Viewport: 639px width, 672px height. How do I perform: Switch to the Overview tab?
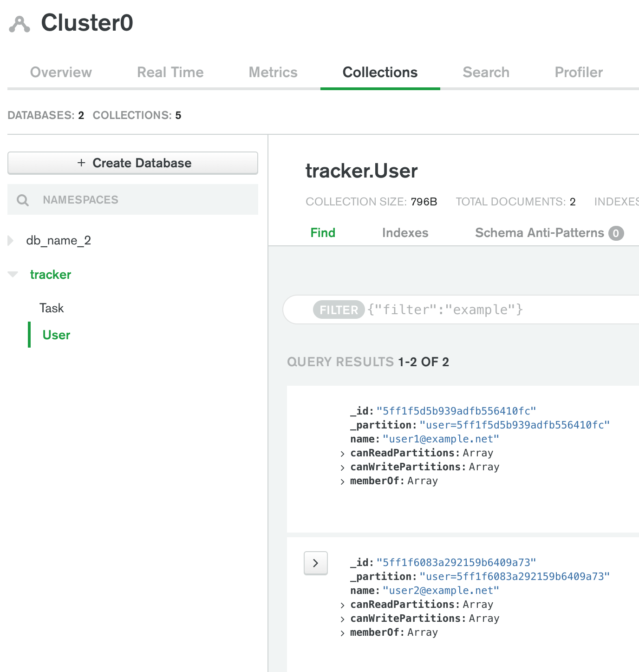click(61, 72)
